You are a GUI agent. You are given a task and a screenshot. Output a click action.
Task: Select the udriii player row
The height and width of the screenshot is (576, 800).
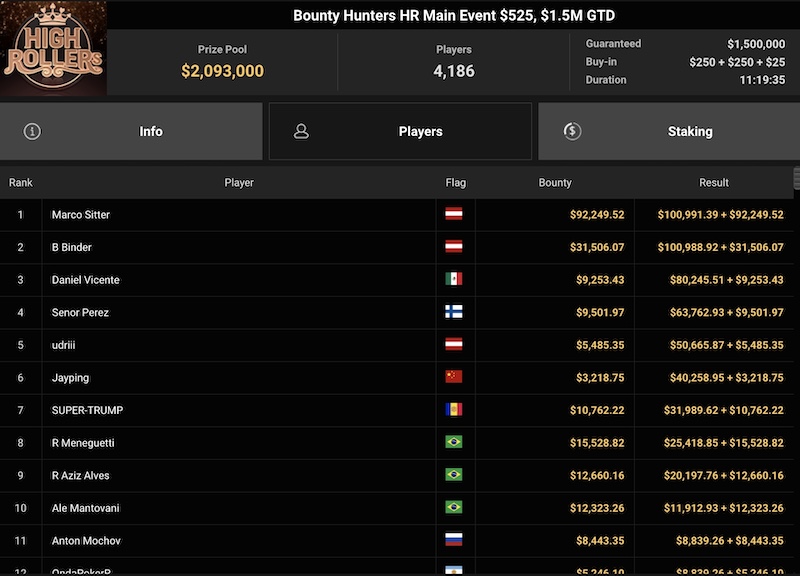pos(63,345)
